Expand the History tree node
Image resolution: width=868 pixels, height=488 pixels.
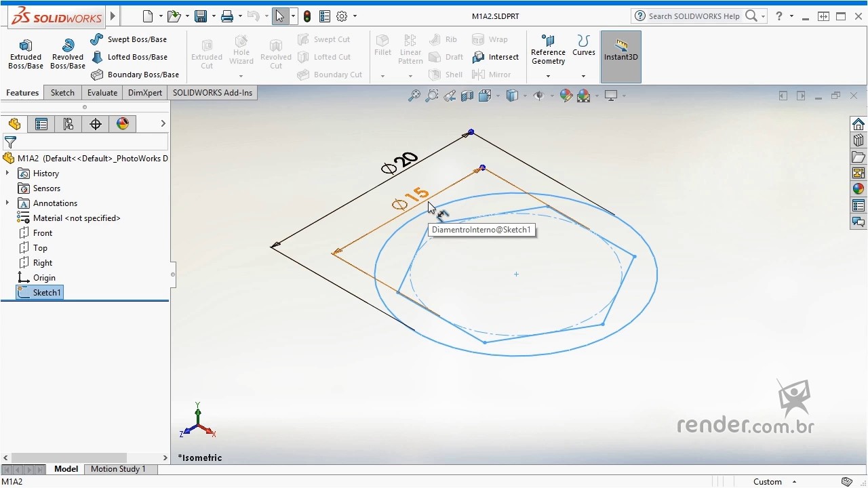point(7,174)
